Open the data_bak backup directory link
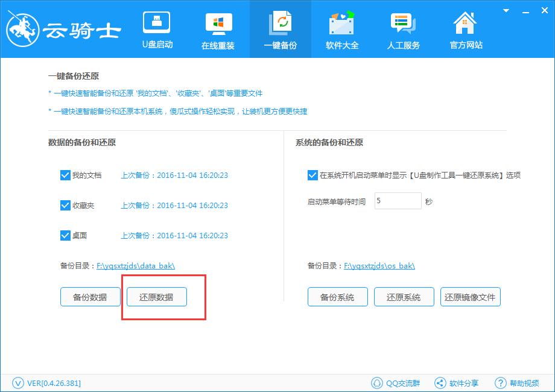The height and width of the screenshot is (392, 555). click(136, 266)
